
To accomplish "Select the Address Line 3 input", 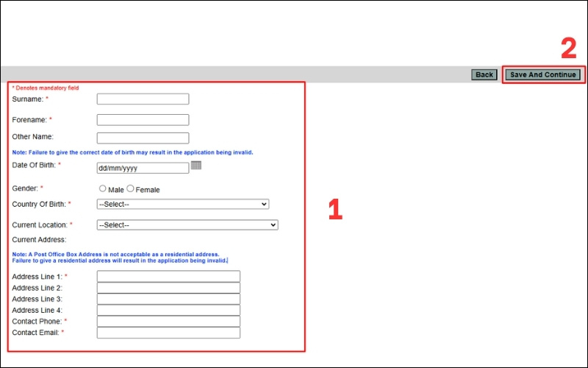I will 168,299.
